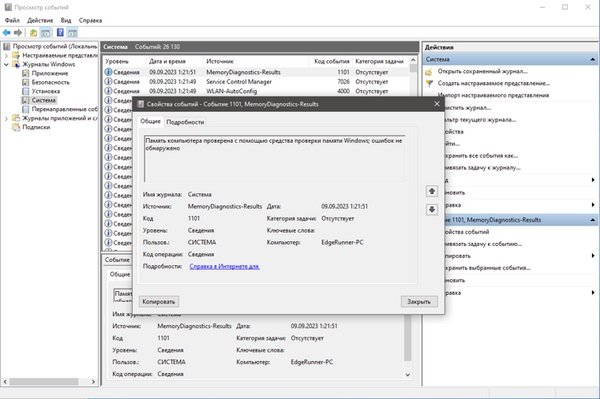Close the event properties dialog with X
This screenshot has width=600, height=399.
437,104
